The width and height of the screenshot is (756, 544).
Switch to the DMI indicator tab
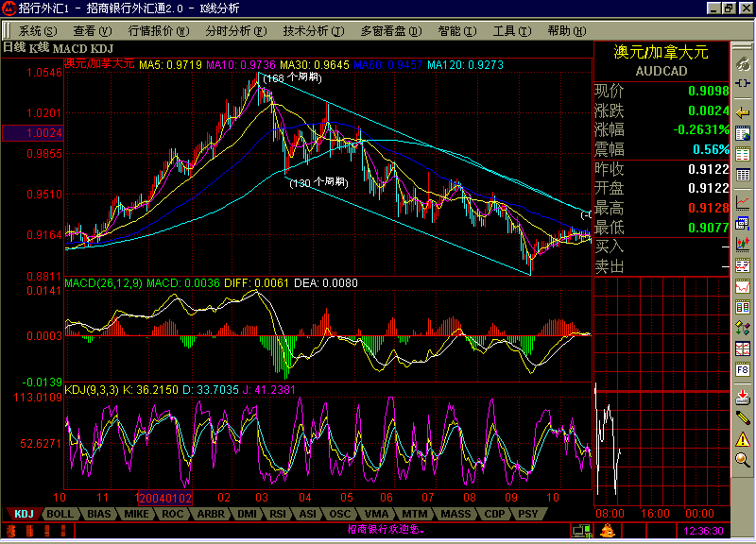click(247, 514)
